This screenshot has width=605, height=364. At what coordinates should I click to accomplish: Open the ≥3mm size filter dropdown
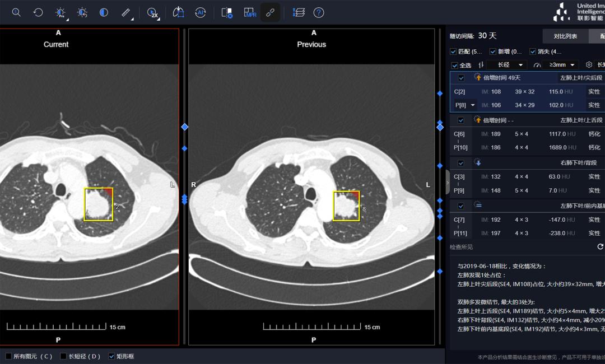click(560, 65)
